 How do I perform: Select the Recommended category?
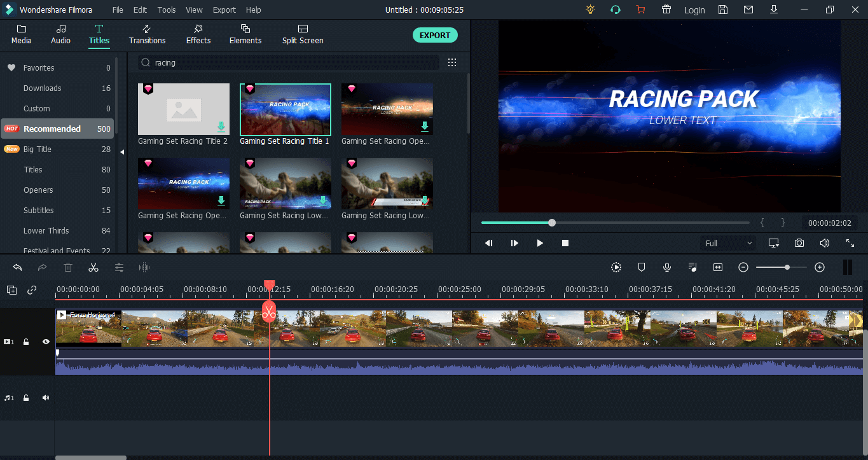click(57, 129)
